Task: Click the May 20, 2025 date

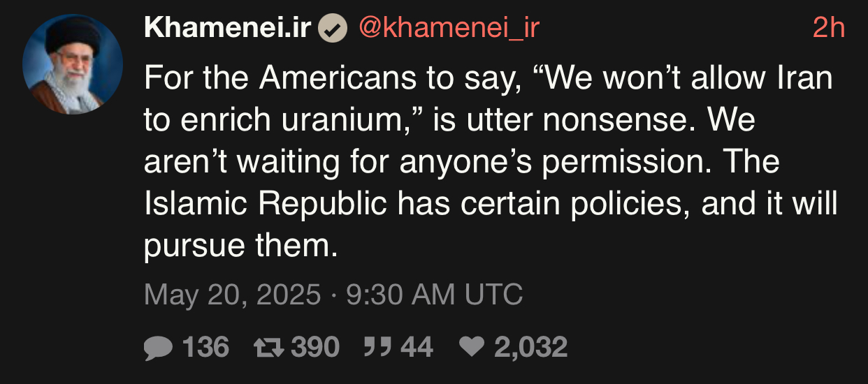Action: 232,295
